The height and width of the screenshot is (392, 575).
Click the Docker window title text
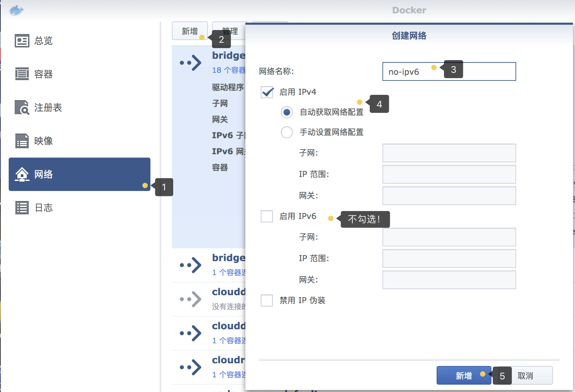(409, 10)
